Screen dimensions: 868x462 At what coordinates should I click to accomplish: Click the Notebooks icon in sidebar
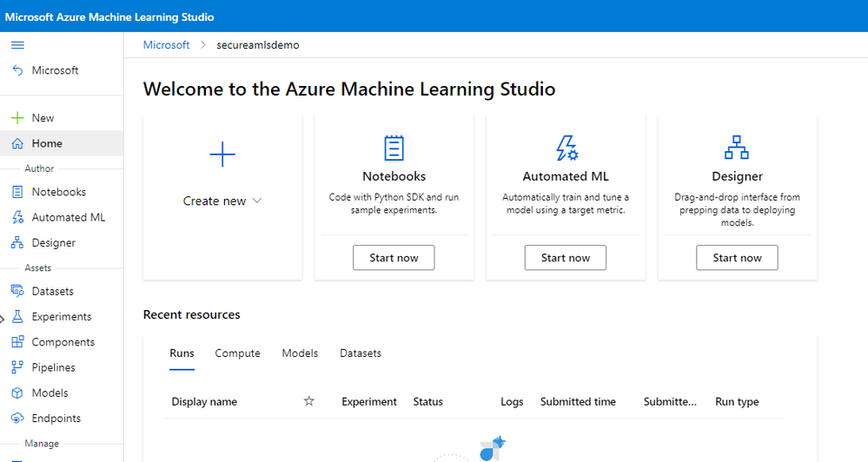point(17,192)
